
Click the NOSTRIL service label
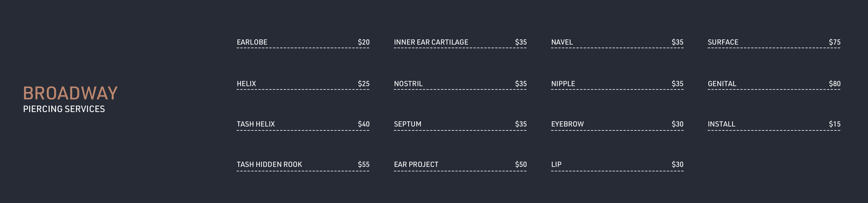(408, 84)
